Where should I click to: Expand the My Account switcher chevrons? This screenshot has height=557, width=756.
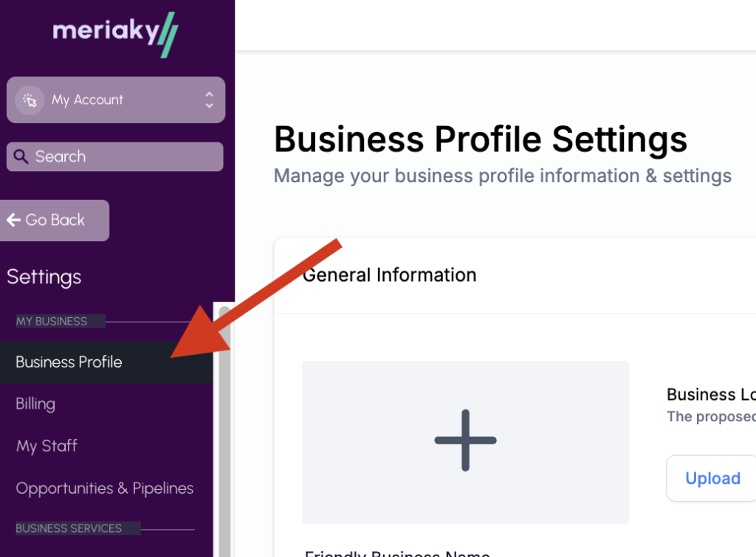209,100
